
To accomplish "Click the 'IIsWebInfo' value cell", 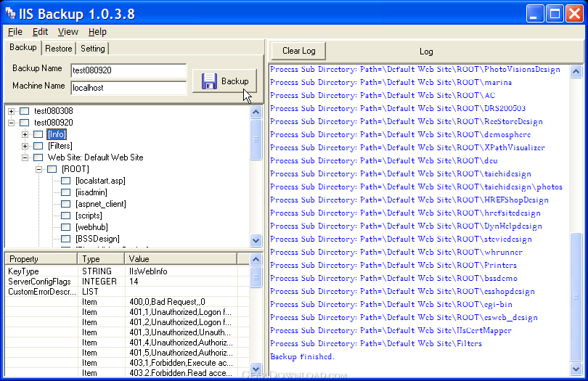I will coord(148,271).
